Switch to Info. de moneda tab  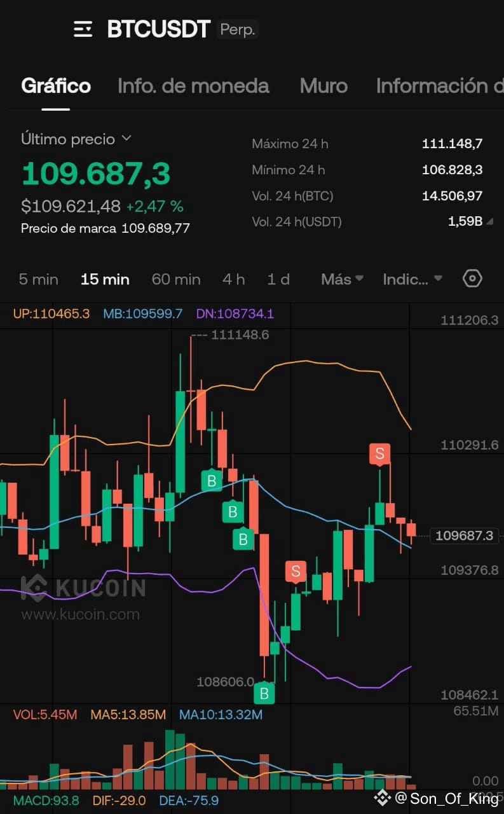pyautogui.click(x=193, y=86)
